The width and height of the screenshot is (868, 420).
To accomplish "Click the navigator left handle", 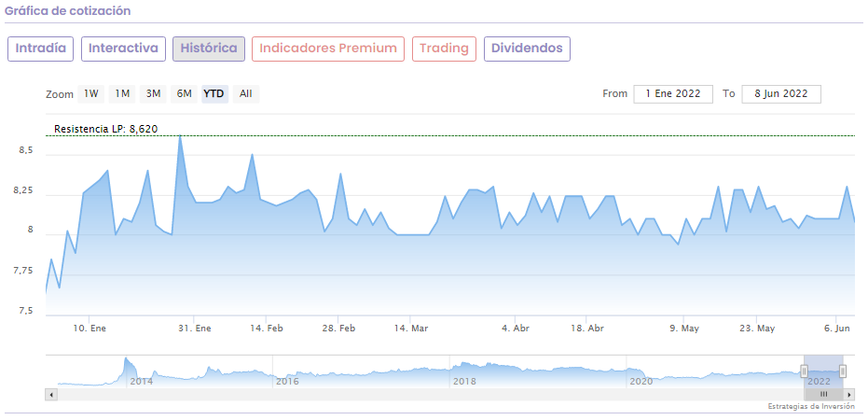I will (804, 371).
